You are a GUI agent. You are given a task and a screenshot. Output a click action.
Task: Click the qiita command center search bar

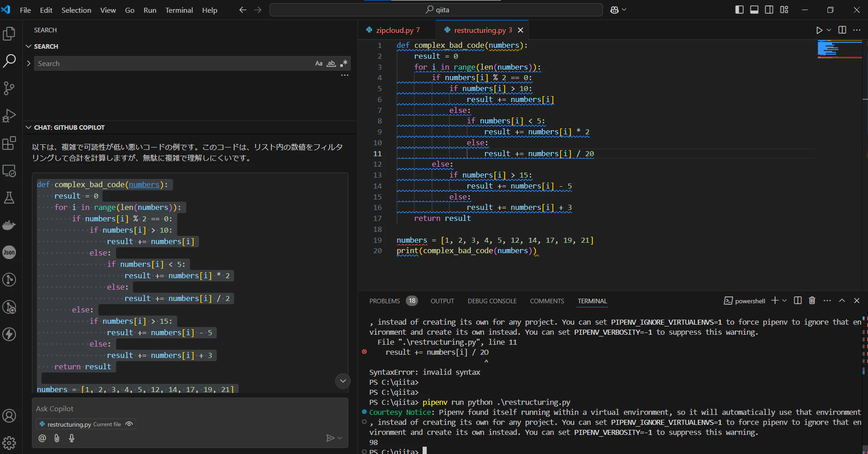click(436, 10)
